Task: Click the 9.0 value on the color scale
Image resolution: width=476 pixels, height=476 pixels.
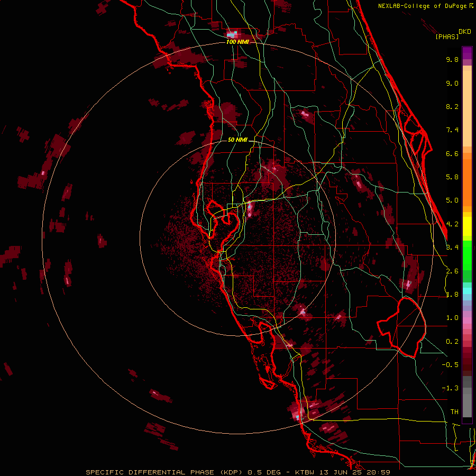Action: (x=452, y=83)
